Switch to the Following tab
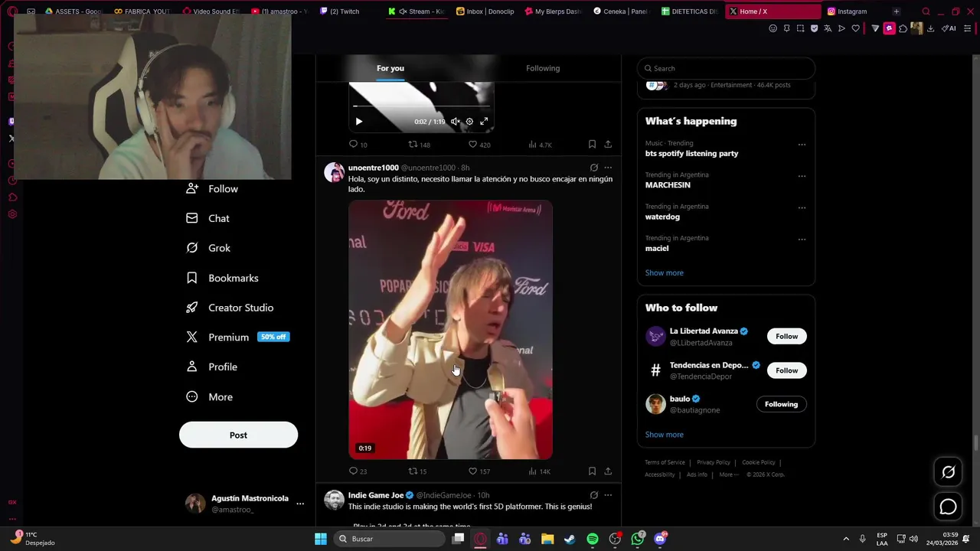 tap(543, 68)
